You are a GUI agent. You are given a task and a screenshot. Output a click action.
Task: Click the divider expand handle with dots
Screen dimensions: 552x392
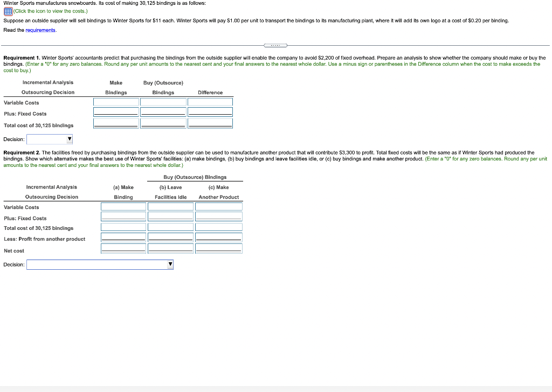pyautogui.click(x=275, y=45)
